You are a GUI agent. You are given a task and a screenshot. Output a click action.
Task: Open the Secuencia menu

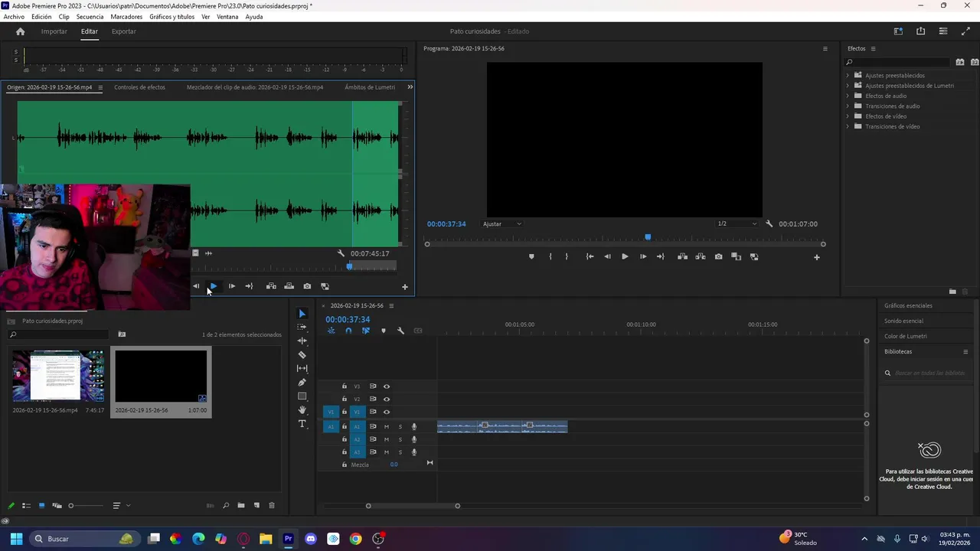90,16
